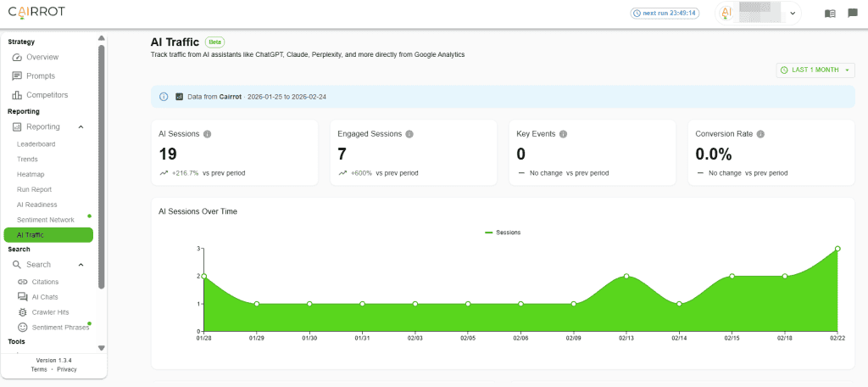Screen dimensions: 868x387
Task: Click the Reporting chart icon
Action: (x=17, y=127)
